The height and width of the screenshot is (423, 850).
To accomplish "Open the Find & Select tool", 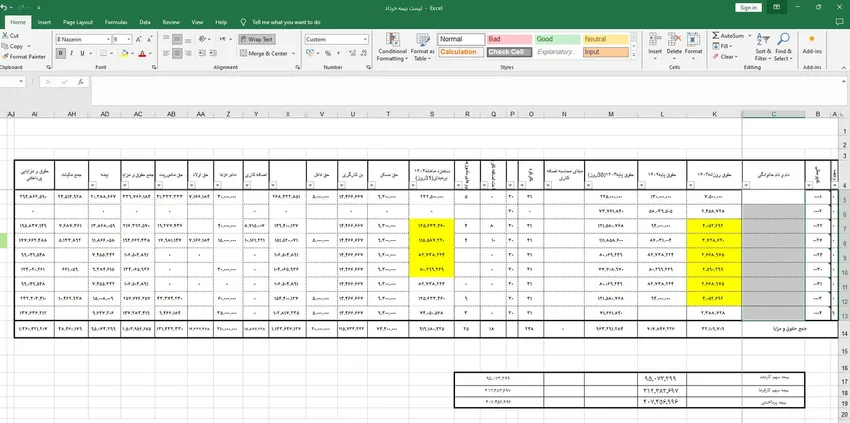I will click(x=783, y=45).
